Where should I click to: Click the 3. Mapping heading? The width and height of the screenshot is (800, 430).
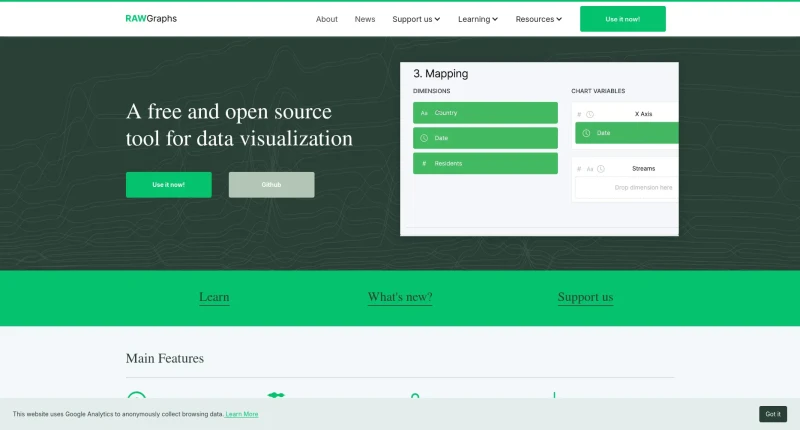441,73
